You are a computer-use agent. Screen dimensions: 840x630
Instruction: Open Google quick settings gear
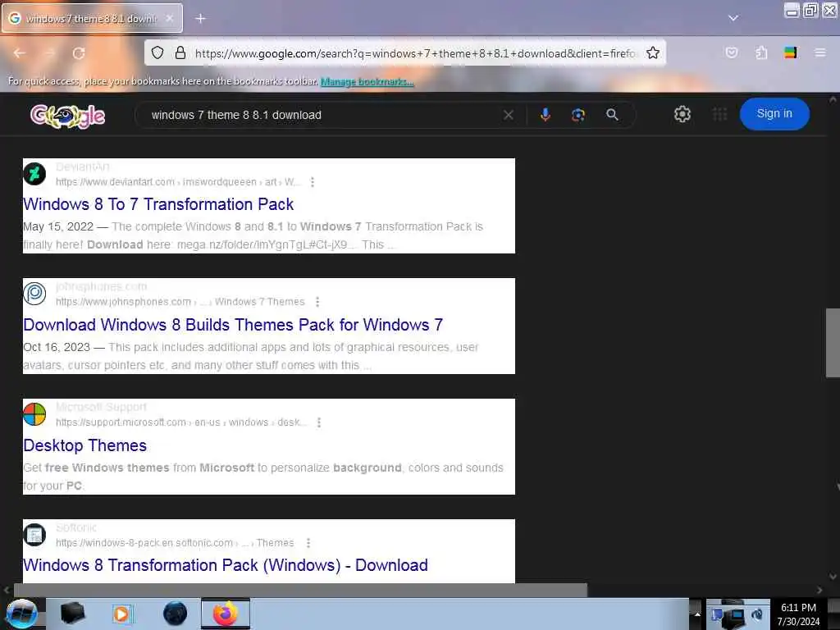pyautogui.click(x=682, y=114)
